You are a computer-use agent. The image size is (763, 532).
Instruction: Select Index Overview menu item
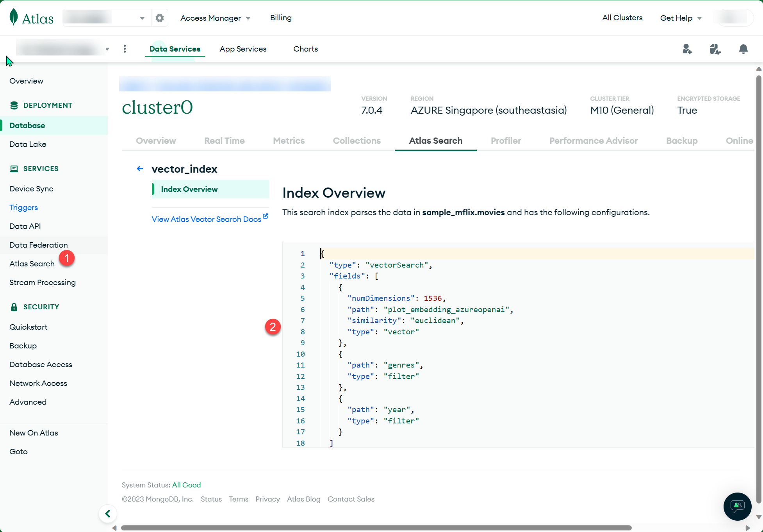pyautogui.click(x=210, y=189)
